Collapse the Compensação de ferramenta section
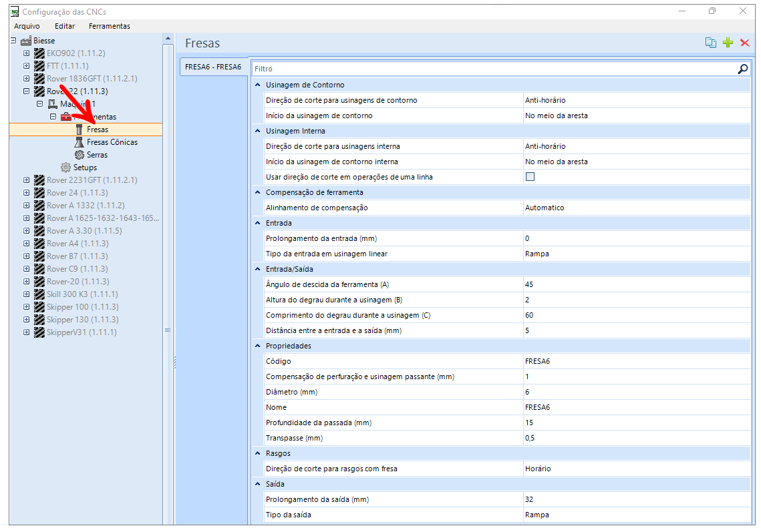The width and height of the screenshot is (761, 532). tap(258, 192)
